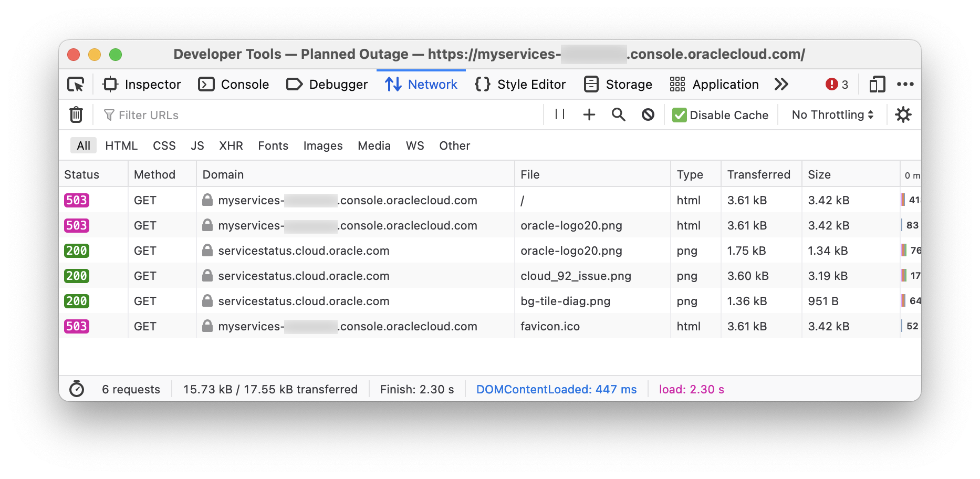Screen dimensions: 980x479
Task: Click the waterfall timeline column header
Action: tap(911, 174)
